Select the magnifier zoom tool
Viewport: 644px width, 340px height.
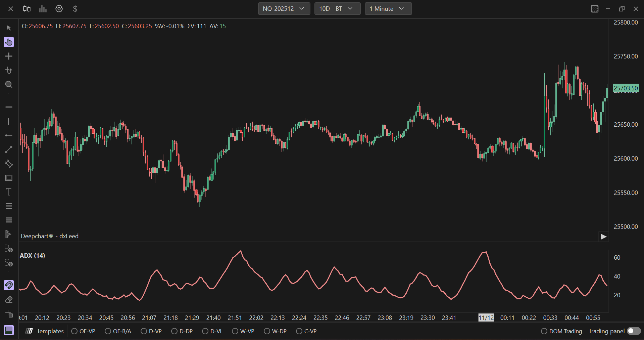pyautogui.click(x=9, y=84)
